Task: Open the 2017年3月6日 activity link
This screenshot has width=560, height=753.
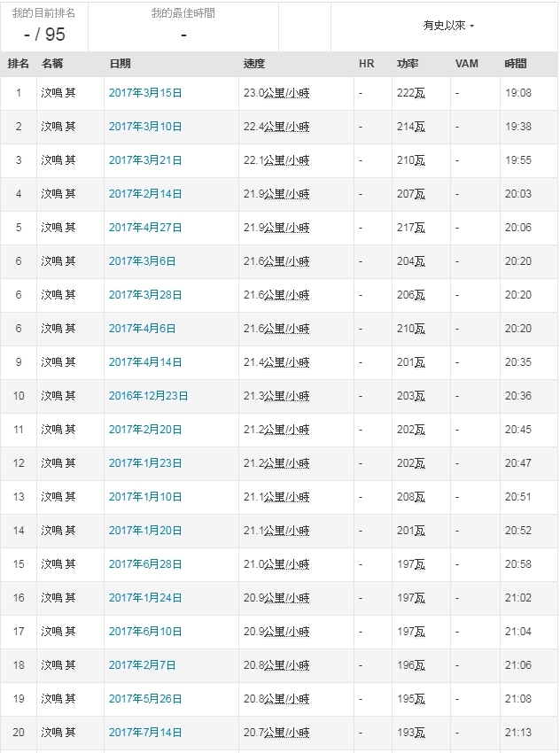Action: point(142,261)
